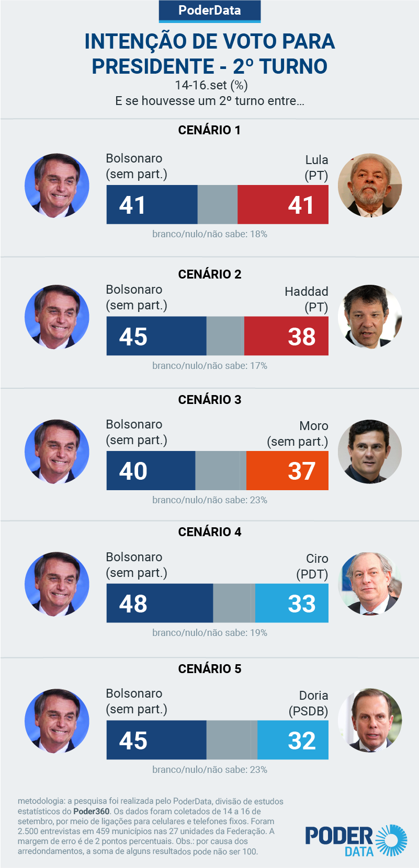Image resolution: width=419 pixels, height=868 pixels.
Task: Click the Poder360 bold text in methodology
Action: click(x=92, y=812)
